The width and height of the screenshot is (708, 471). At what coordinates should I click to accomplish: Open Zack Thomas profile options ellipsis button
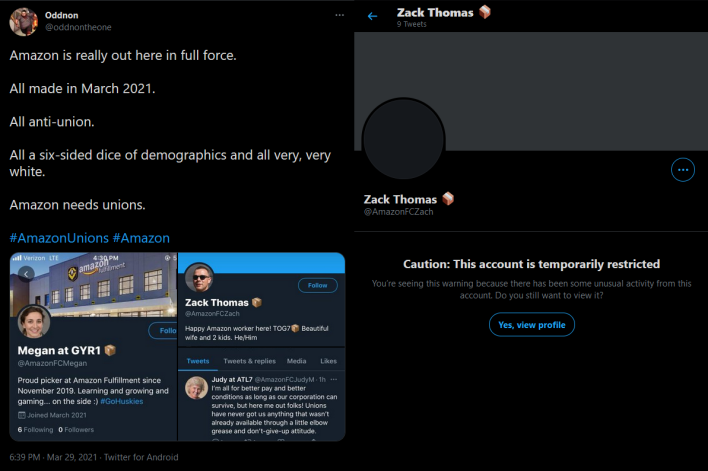pyautogui.click(x=683, y=170)
